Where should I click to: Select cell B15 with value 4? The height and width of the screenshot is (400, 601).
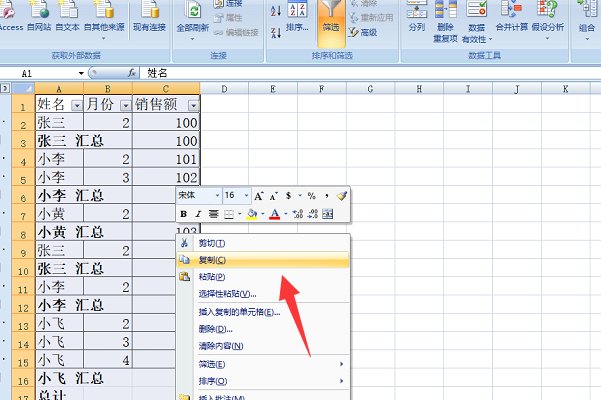108,360
